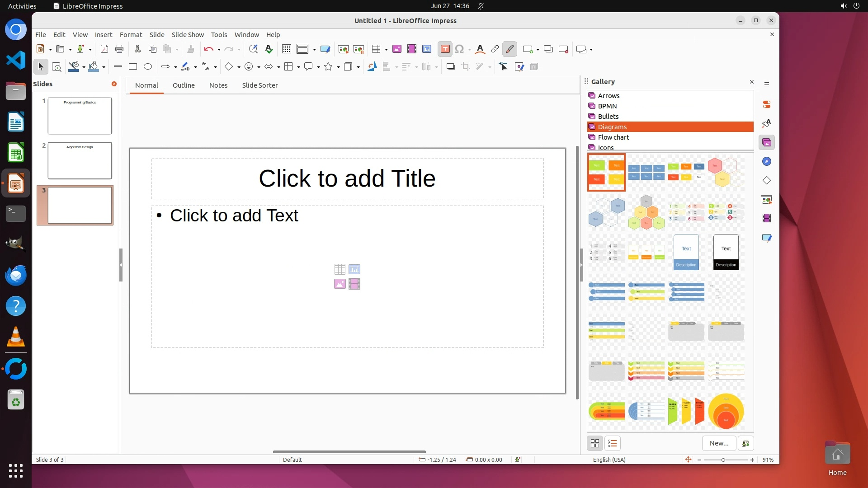The image size is (868, 488).
Task: Expand the Insert Table dropdown arrow
Action: pos(386,50)
